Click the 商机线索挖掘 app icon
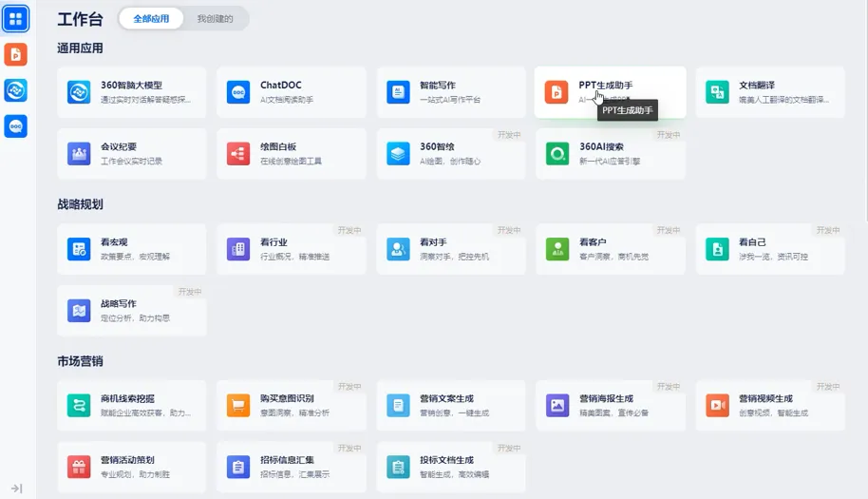This screenshot has height=499, width=868. click(79, 406)
